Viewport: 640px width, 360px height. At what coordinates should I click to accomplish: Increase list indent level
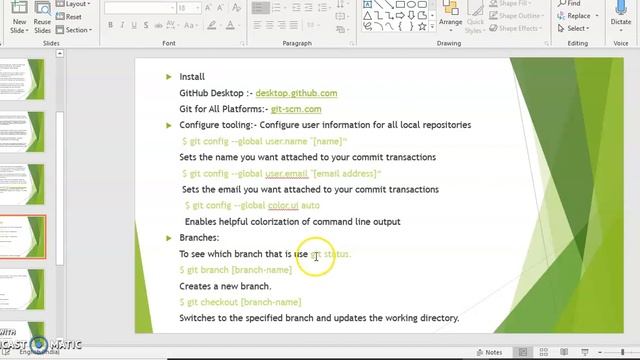point(309,7)
